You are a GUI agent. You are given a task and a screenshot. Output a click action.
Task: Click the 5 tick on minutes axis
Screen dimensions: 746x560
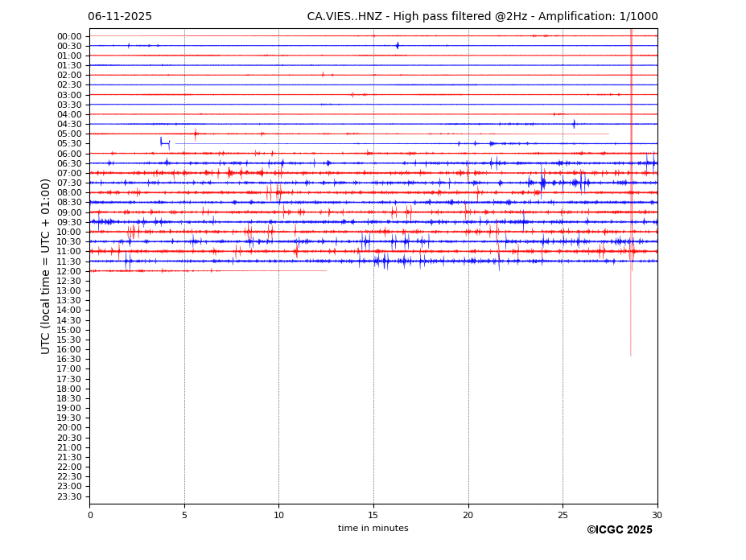pyautogui.click(x=184, y=515)
